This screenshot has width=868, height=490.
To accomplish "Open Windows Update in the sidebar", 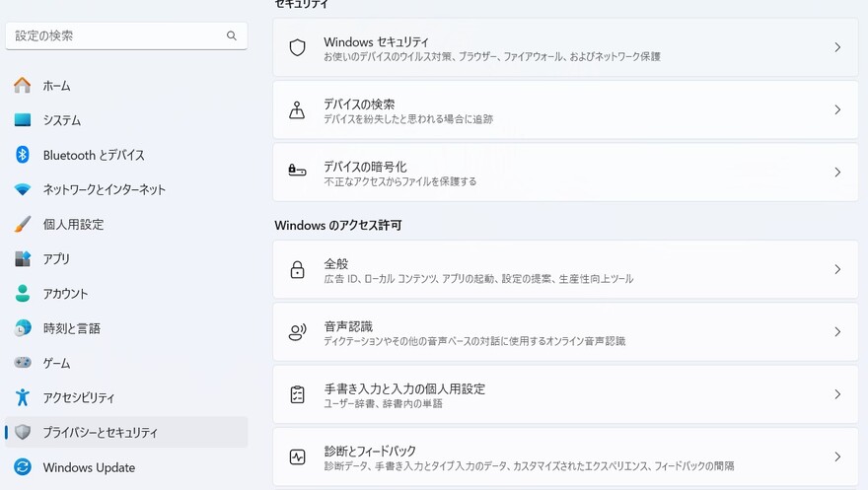I will 126,467.
